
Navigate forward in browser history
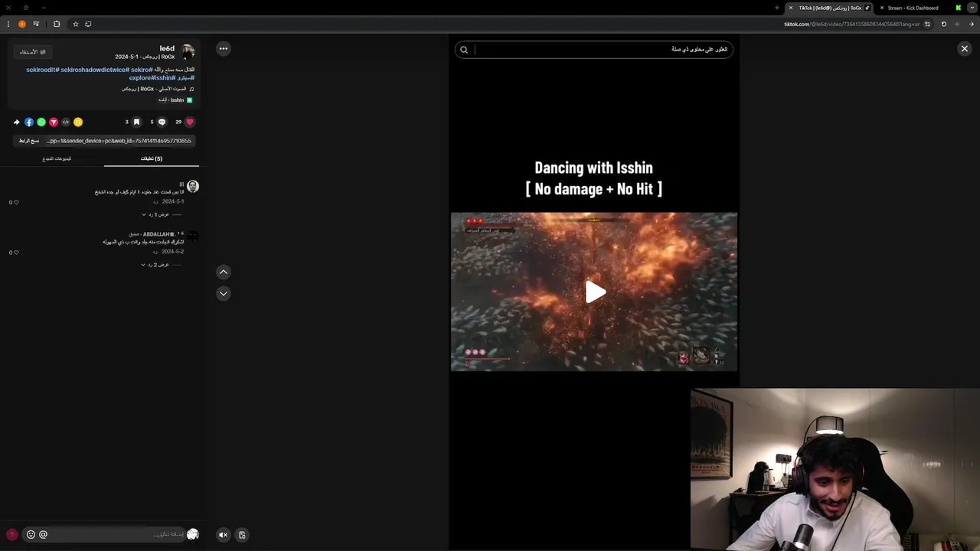(x=957, y=24)
